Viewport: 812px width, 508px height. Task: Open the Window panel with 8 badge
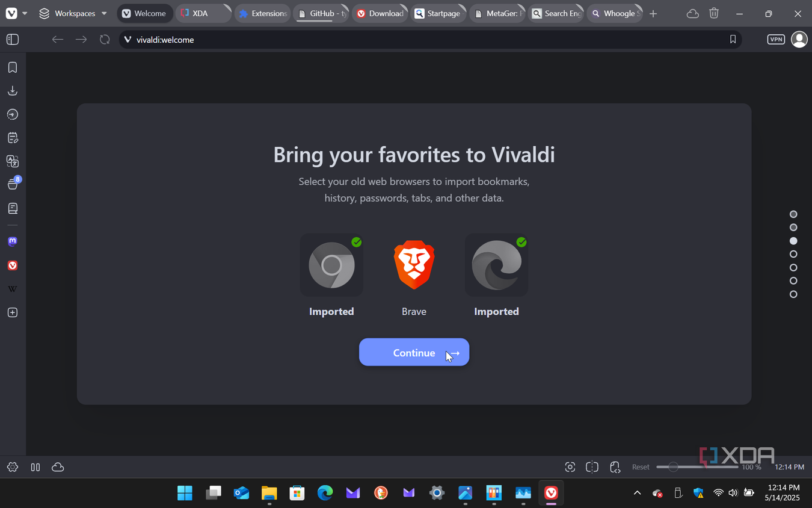pyautogui.click(x=13, y=184)
